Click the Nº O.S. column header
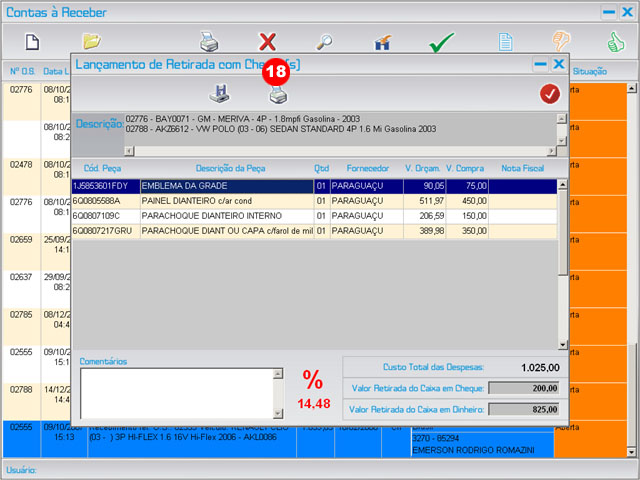The image size is (640, 480). pos(22,71)
